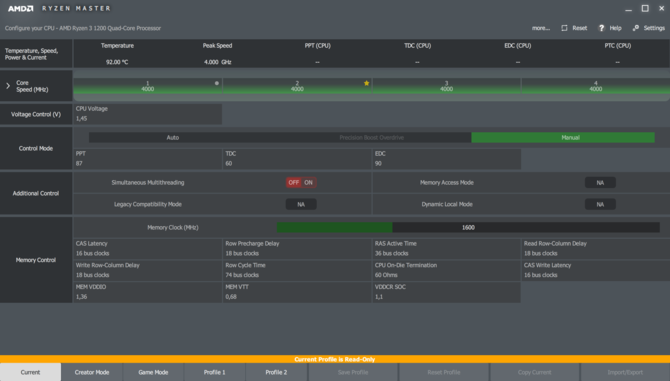Click Peak Speed 4.000 GHz value

[217, 62]
